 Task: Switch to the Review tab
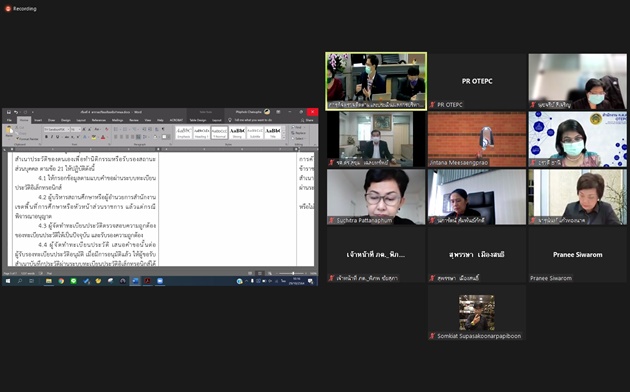pos(134,120)
